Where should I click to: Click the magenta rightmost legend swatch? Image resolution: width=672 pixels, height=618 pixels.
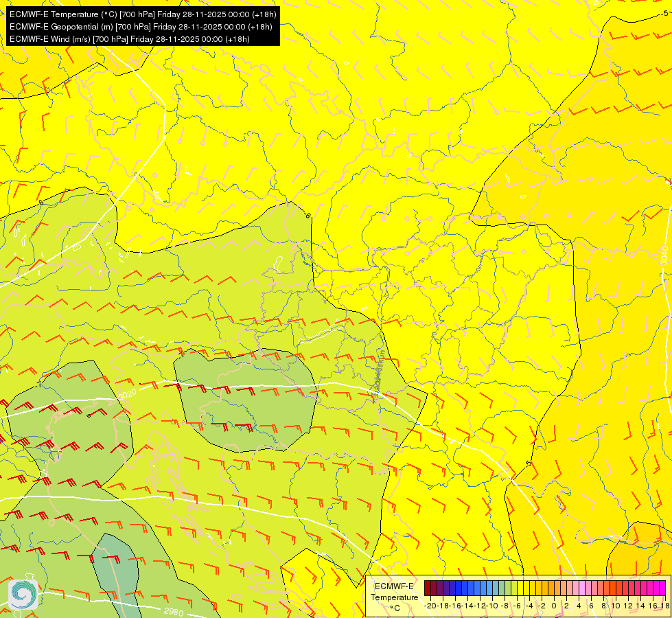(662, 588)
